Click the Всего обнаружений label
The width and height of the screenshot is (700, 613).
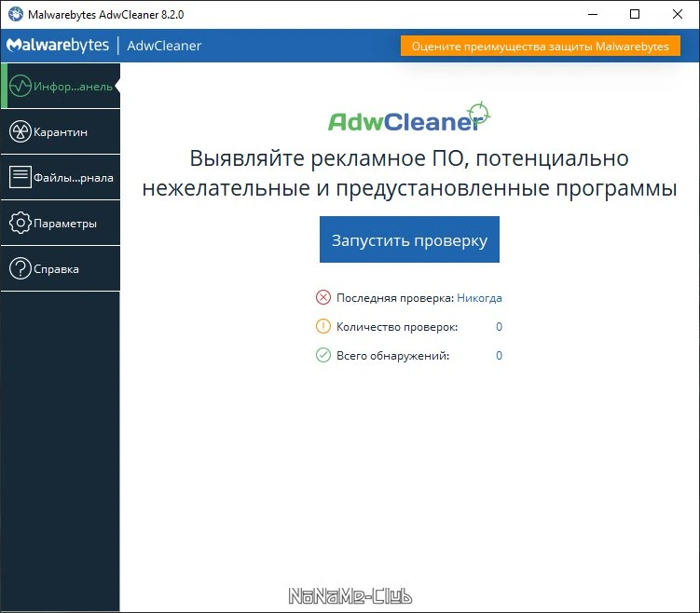tap(392, 356)
